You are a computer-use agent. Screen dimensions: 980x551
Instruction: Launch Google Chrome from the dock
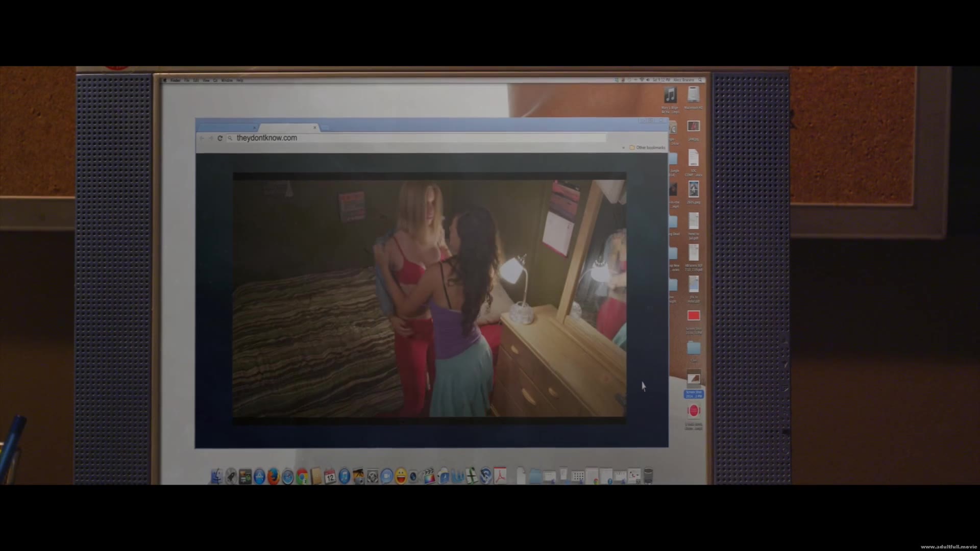[302, 477]
